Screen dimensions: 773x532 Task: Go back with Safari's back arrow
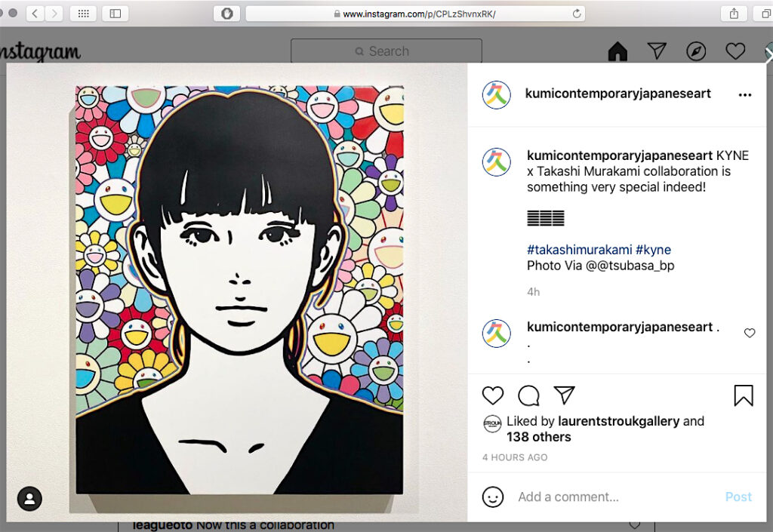tap(35, 14)
